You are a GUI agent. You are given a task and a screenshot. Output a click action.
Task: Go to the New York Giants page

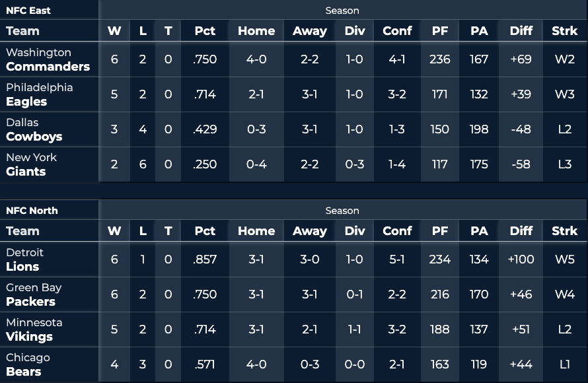click(x=32, y=164)
